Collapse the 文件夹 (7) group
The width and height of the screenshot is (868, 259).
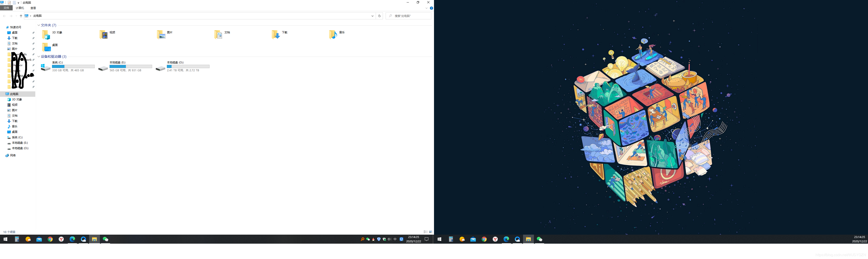tap(39, 25)
